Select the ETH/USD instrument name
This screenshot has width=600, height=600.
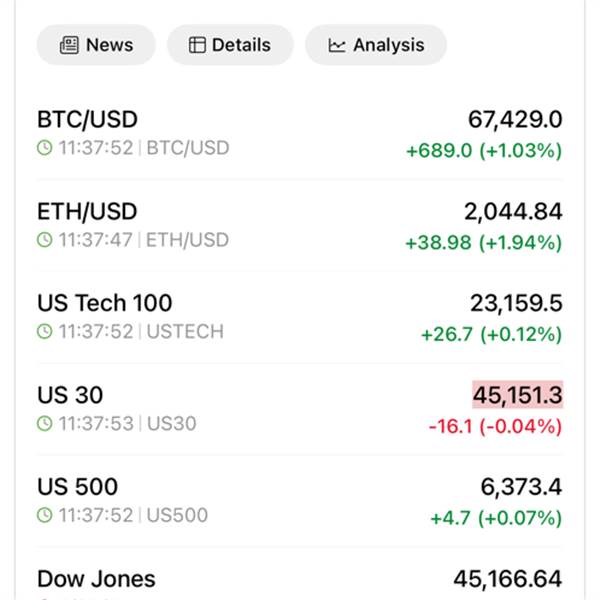click(87, 212)
